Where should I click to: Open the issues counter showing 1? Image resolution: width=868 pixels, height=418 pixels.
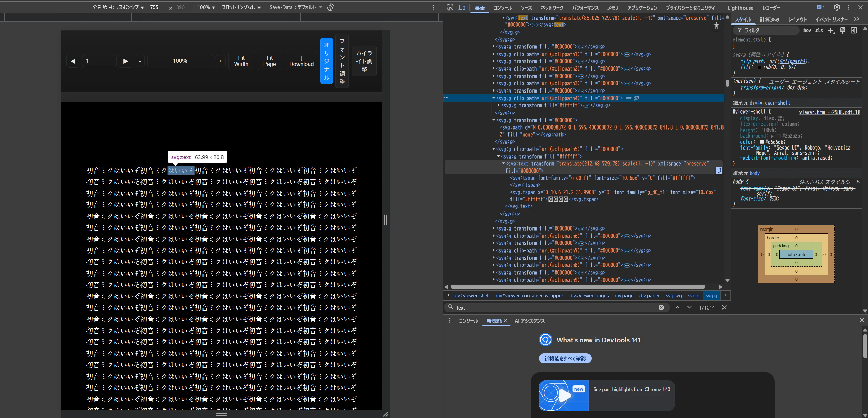pyautogui.click(x=821, y=7)
